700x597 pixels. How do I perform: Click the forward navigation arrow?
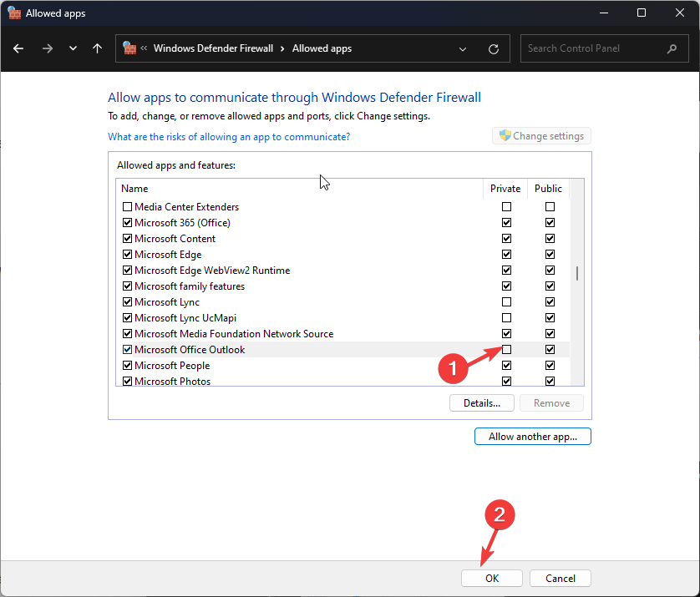click(47, 48)
